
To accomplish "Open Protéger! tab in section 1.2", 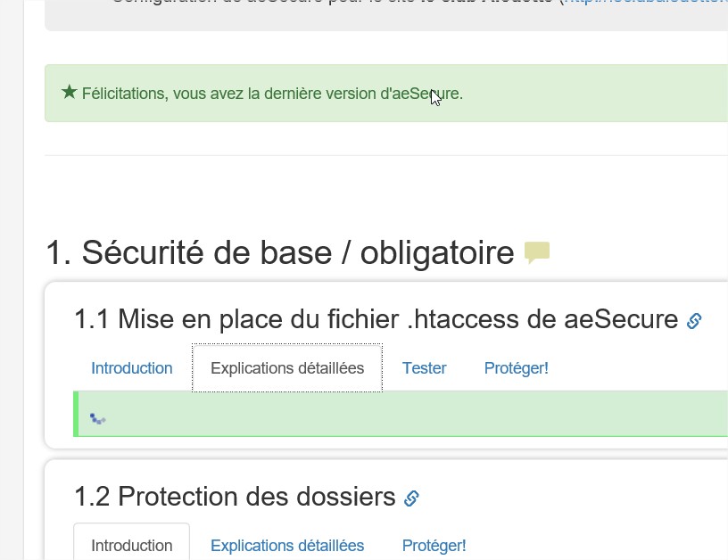I will click(x=434, y=545).
